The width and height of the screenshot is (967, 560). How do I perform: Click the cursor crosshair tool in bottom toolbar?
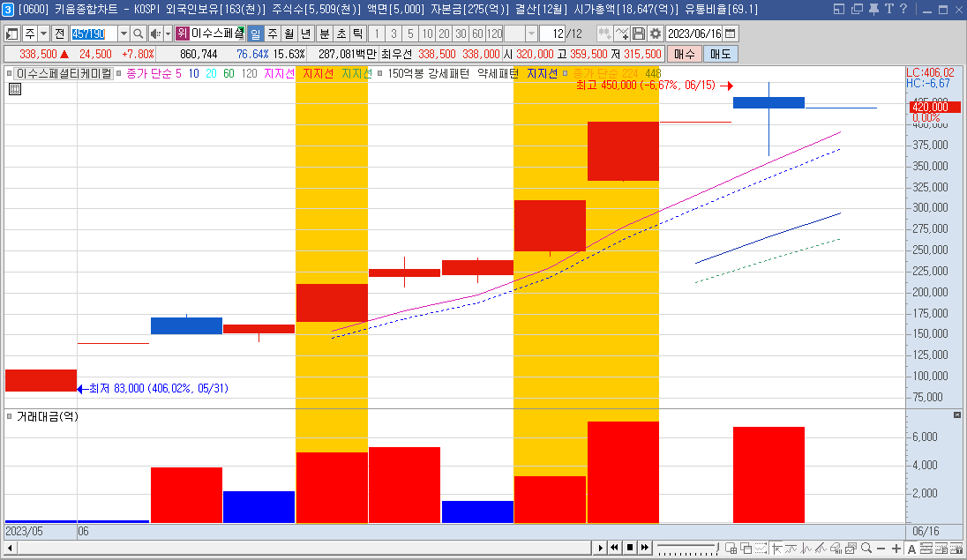(776, 549)
